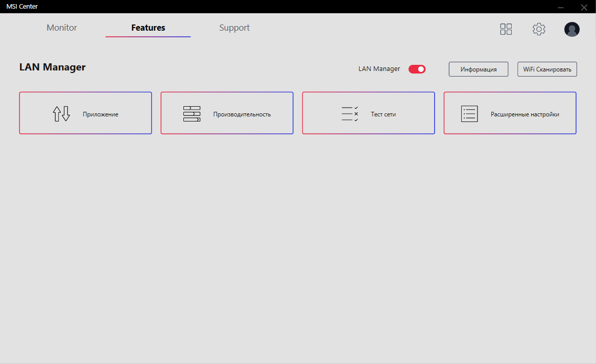Open the Тест сети label
This screenshot has height=364, width=596.
(383, 114)
